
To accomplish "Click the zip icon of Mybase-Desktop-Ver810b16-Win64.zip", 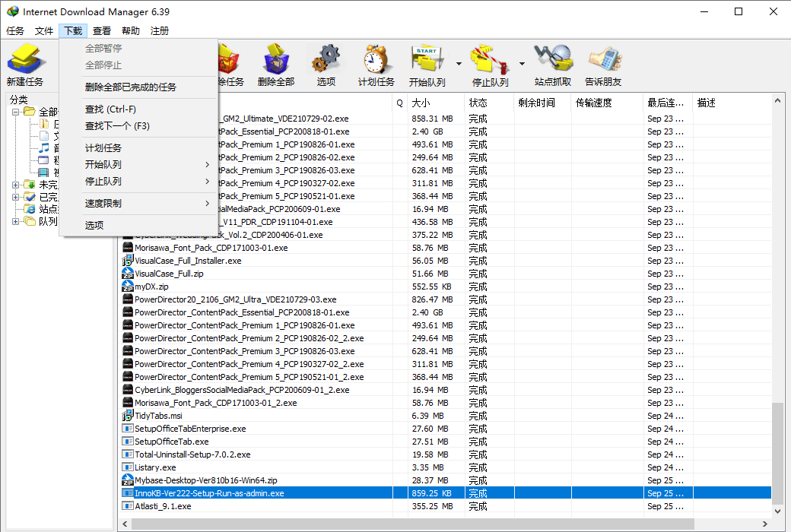I will 128,480.
